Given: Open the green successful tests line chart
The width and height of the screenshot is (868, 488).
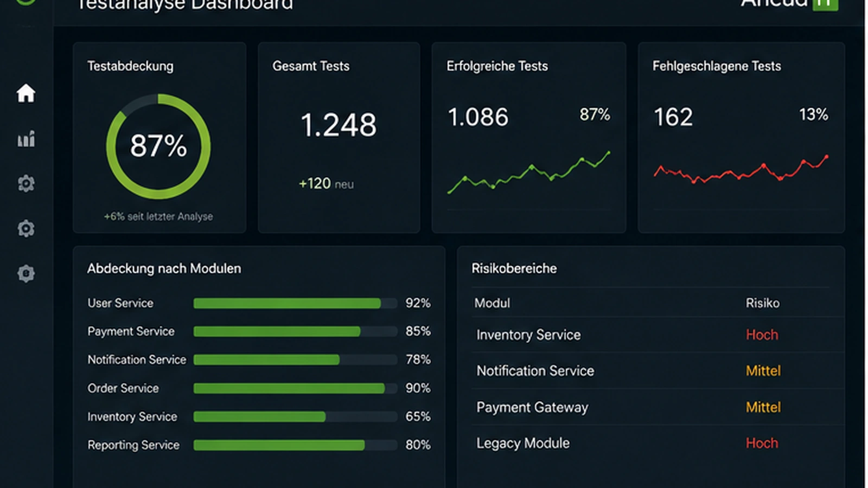Looking at the screenshot, I should tap(529, 172).
